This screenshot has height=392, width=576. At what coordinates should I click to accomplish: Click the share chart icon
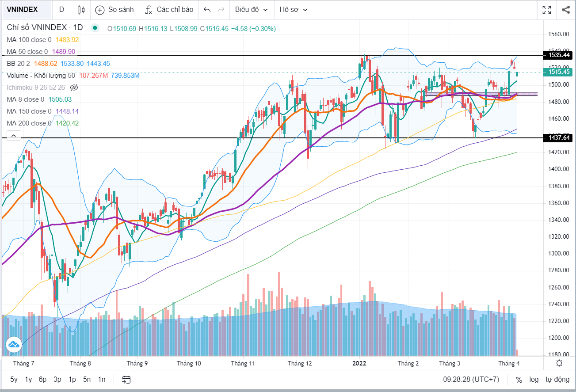565,10
